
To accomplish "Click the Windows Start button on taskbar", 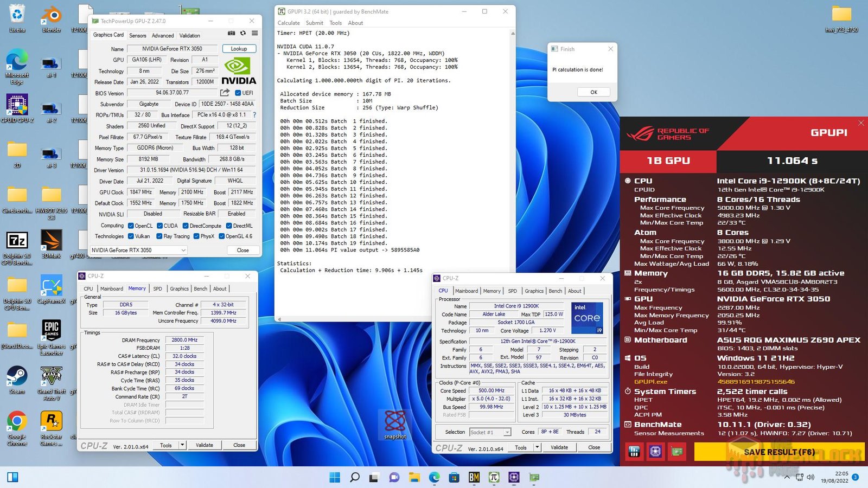I will (335, 477).
